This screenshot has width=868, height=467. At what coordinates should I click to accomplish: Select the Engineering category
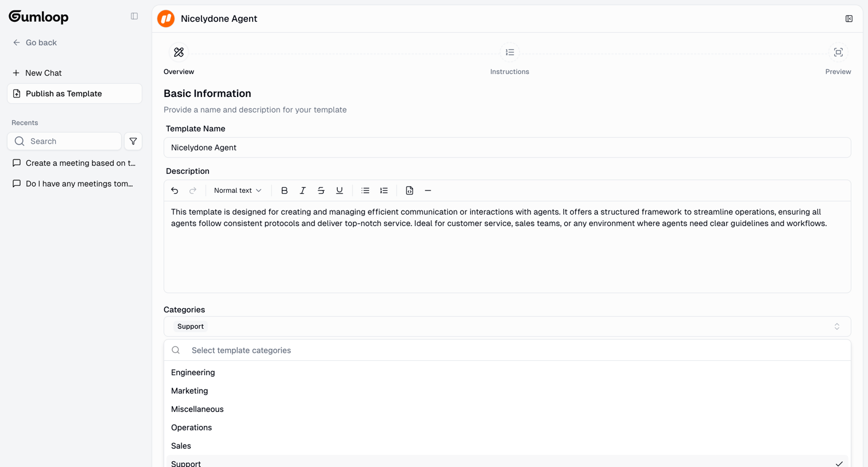tap(507, 372)
